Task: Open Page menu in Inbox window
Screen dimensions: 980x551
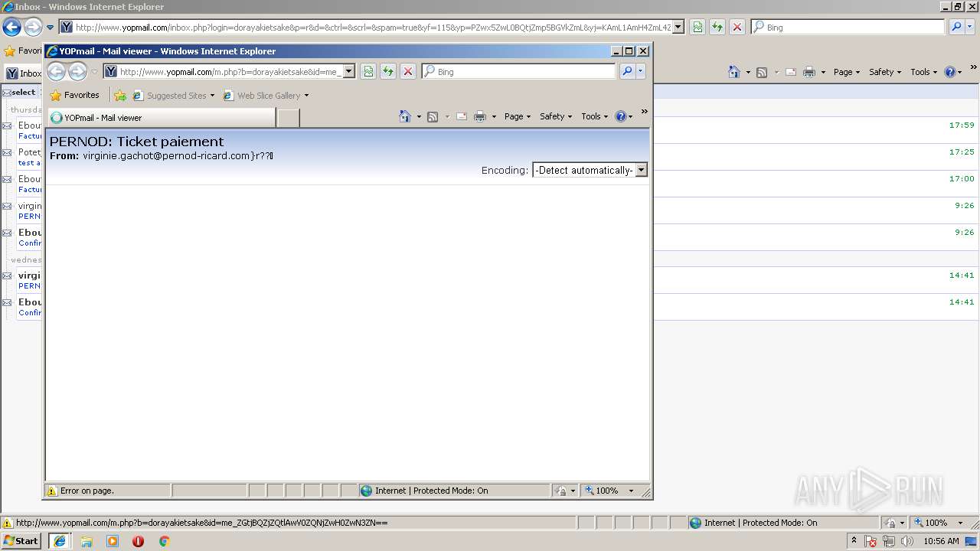Action: tap(847, 72)
